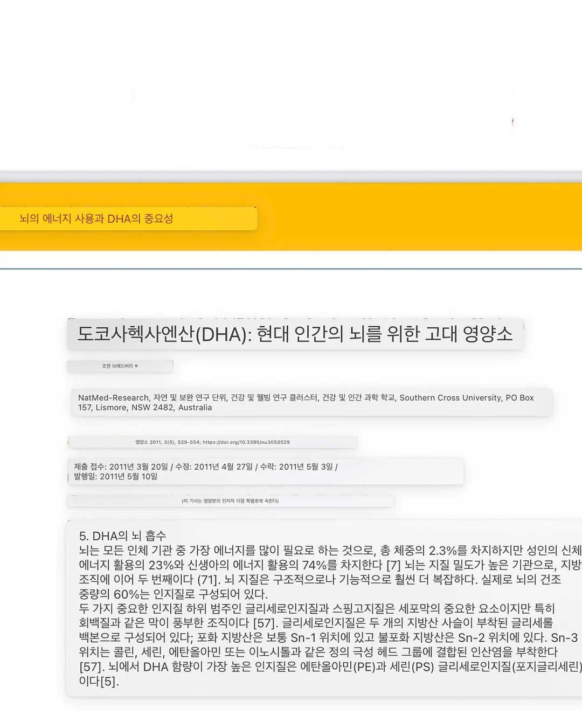This screenshot has width=582, height=728.
Task: Click the yellow banner title '뇌의 에너지 사용과 DHA의 중요성'
Action: pyautogui.click(x=96, y=218)
